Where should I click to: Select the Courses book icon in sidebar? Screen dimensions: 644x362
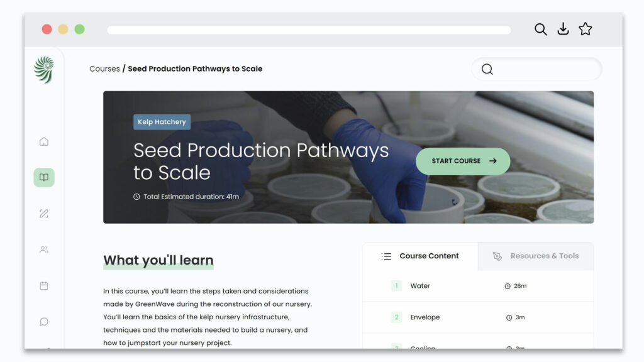(44, 178)
